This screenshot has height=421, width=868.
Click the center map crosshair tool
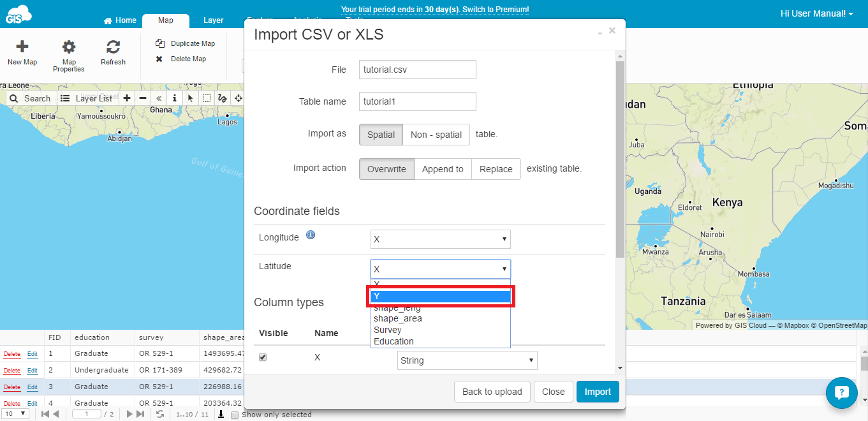(238, 98)
